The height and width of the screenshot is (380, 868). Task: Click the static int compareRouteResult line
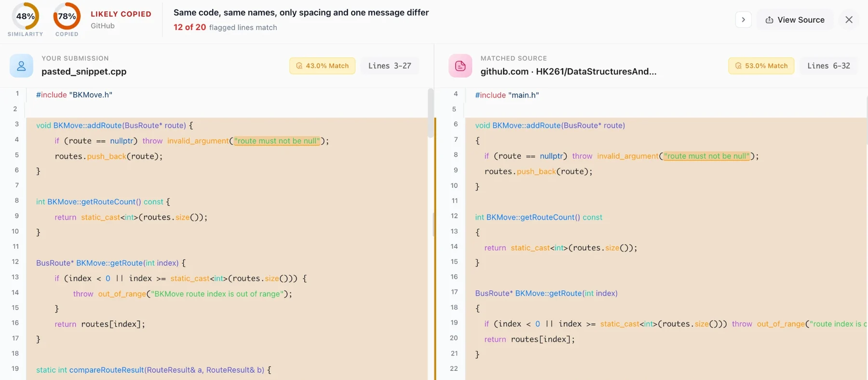(x=154, y=370)
